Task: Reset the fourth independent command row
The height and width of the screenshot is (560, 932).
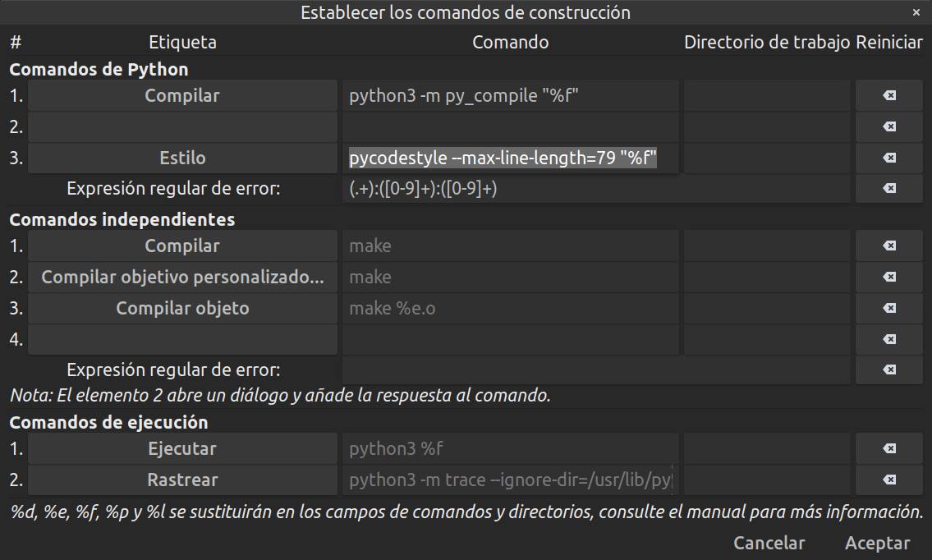Action: coord(889,338)
